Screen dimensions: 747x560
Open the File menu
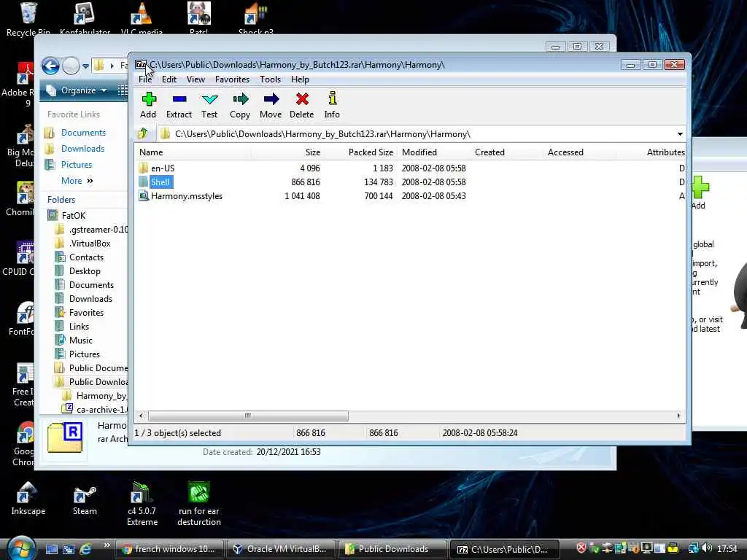click(x=145, y=79)
